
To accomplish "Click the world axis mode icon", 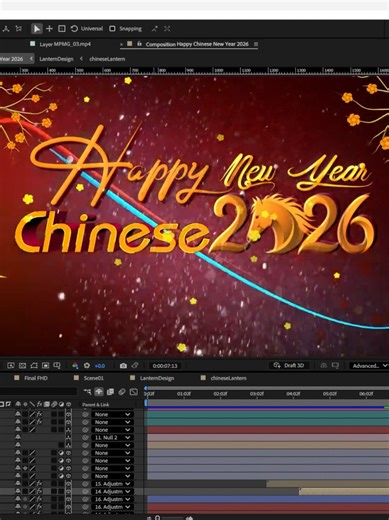I will click(x=19, y=29).
